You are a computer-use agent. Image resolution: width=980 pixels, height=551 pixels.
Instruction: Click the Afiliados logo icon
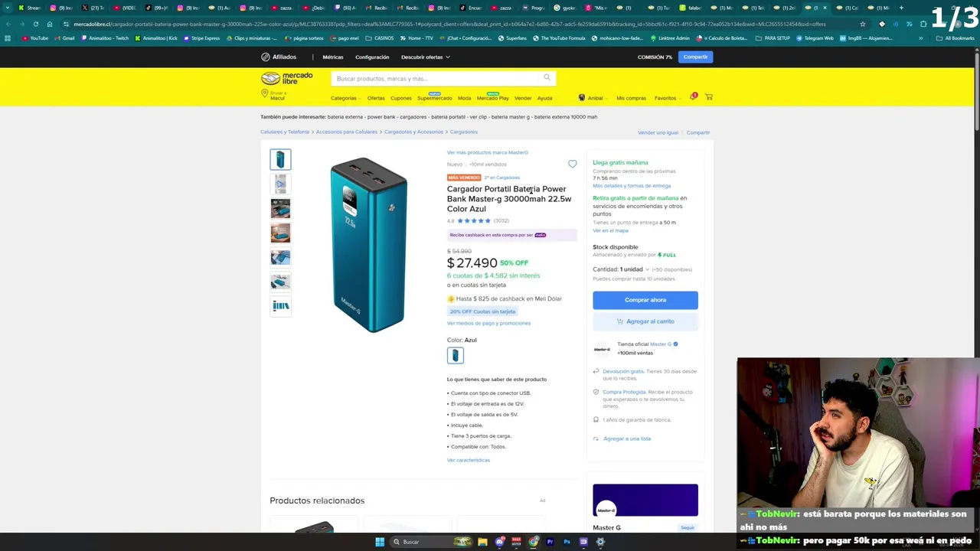(x=265, y=57)
